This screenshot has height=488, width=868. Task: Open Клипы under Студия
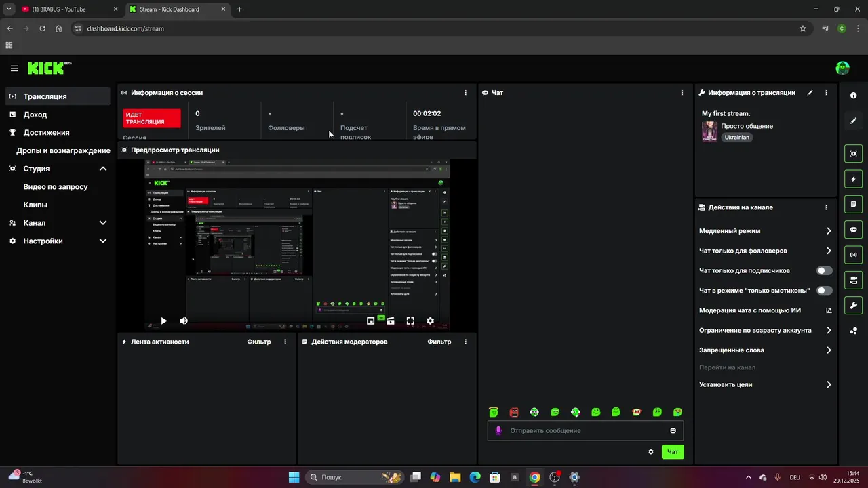point(35,205)
